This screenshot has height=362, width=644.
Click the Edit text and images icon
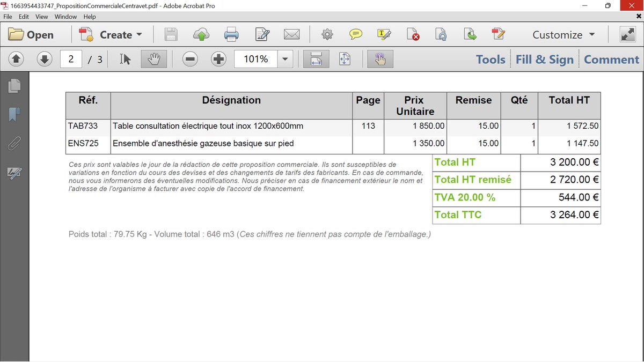click(262, 35)
